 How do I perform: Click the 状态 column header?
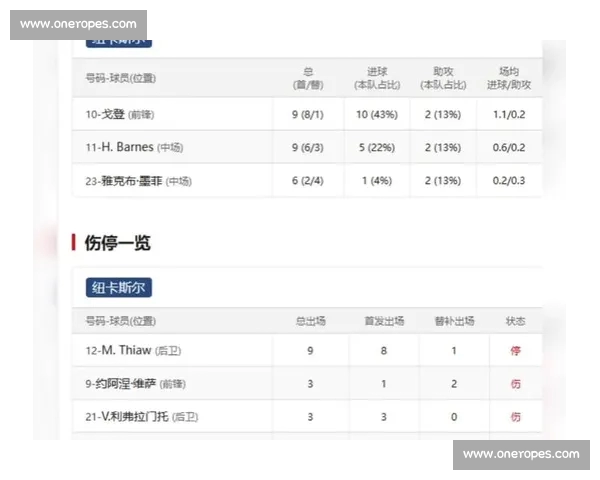[515, 321]
